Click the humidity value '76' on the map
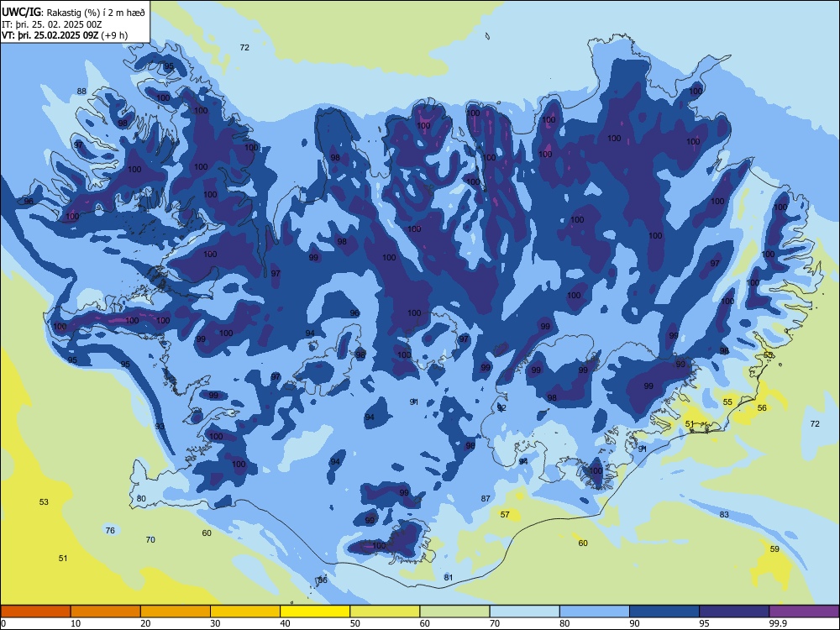 click(x=110, y=530)
